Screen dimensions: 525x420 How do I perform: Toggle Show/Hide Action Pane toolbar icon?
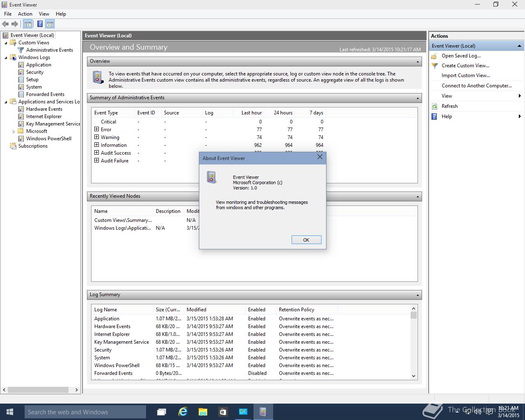click(x=50, y=24)
